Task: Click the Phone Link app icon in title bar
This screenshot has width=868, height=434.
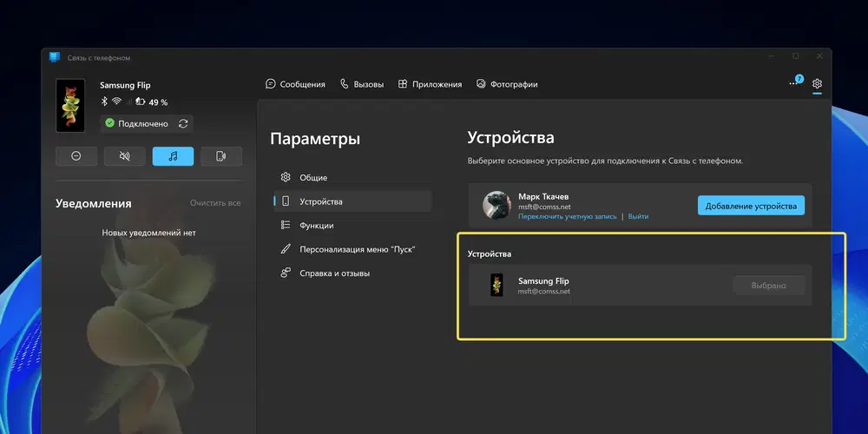Action: [54, 57]
